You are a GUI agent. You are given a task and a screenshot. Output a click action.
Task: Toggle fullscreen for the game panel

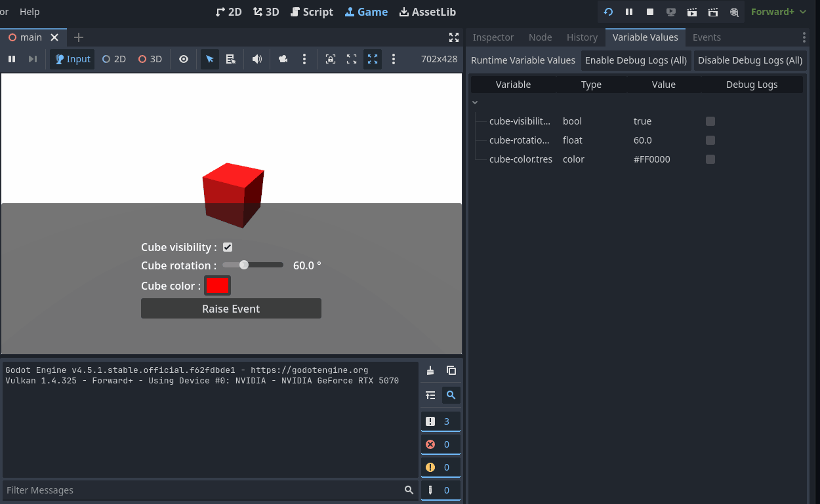click(453, 37)
